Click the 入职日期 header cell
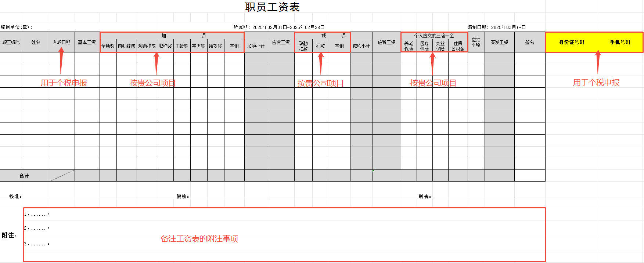This screenshot has height=263, width=644. [x=62, y=42]
